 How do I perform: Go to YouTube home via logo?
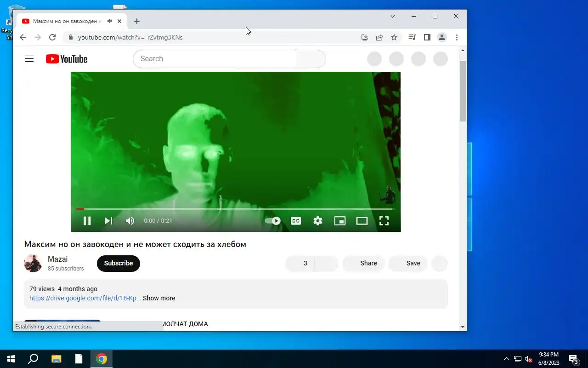click(x=67, y=59)
